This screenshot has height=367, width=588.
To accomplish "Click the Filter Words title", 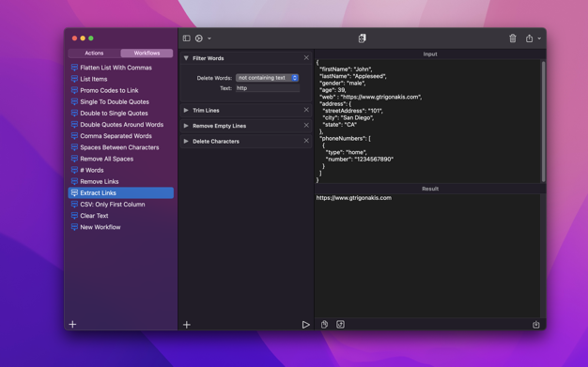I will pos(209,58).
